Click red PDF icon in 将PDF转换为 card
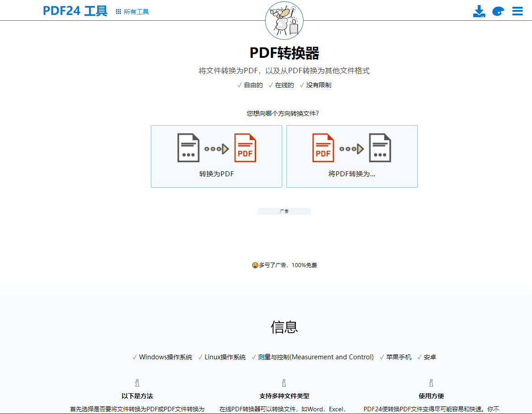This screenshot has height=414, width=532. (323, 148)
